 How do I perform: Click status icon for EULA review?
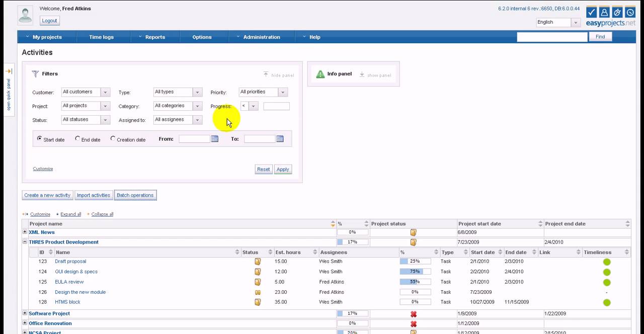258,282
